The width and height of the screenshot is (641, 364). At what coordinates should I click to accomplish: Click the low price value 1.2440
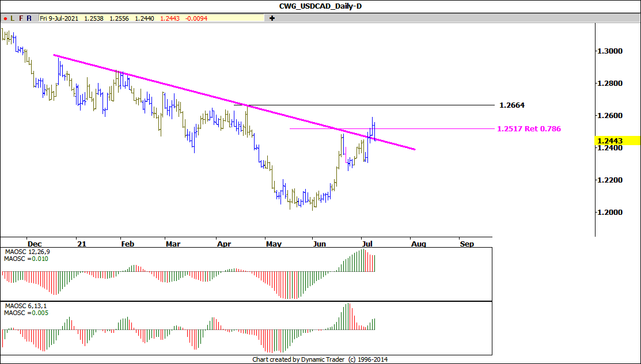(145, 18)
